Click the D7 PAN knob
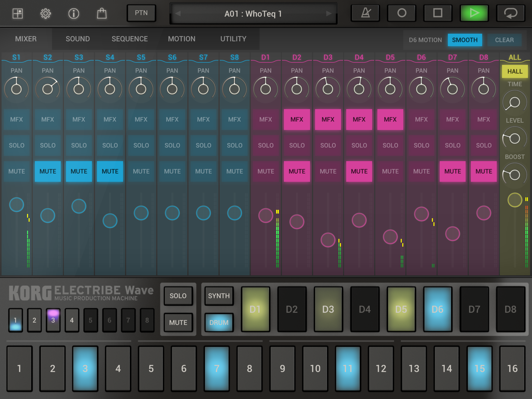Image resolution: width=532 pixels, height=399 pixels. tap(452, 89)
